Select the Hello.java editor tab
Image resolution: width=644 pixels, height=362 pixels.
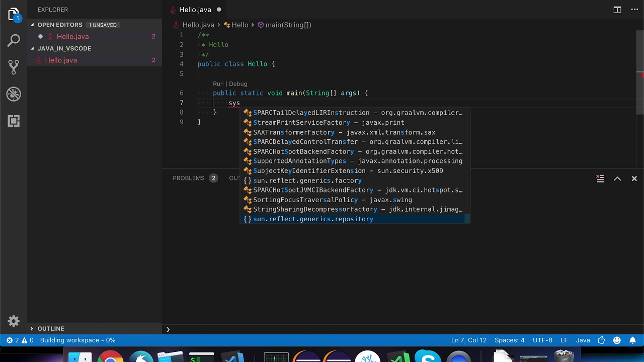pyautogui.click(x=195, y=10)
